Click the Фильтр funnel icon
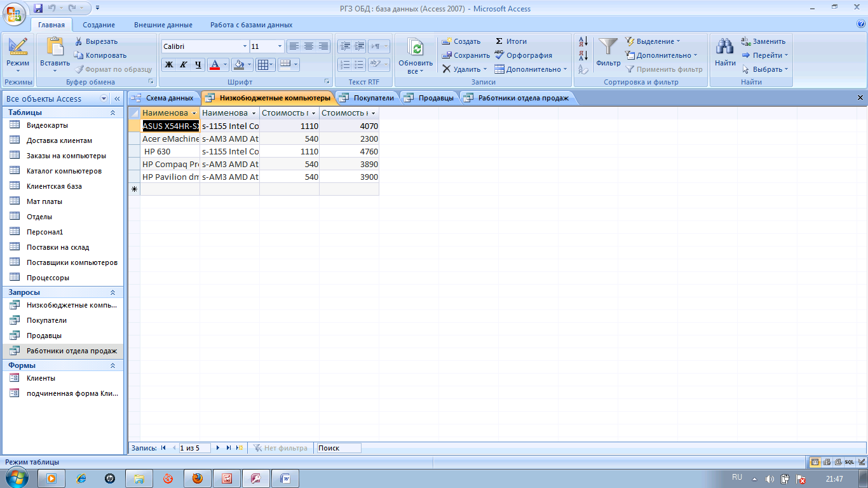Image resolution: width=868 pixels, height=488 pixels. coord(608,47)
